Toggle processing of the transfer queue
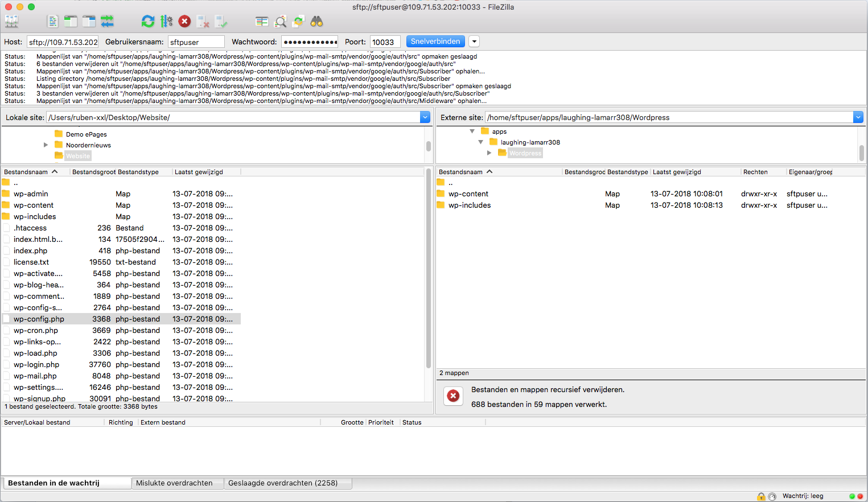 tap(166, 22)
